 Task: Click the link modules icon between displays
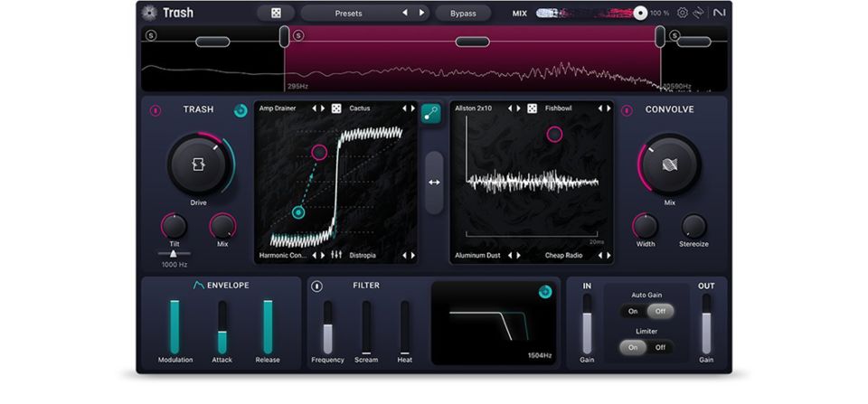[x=431, y=114]
